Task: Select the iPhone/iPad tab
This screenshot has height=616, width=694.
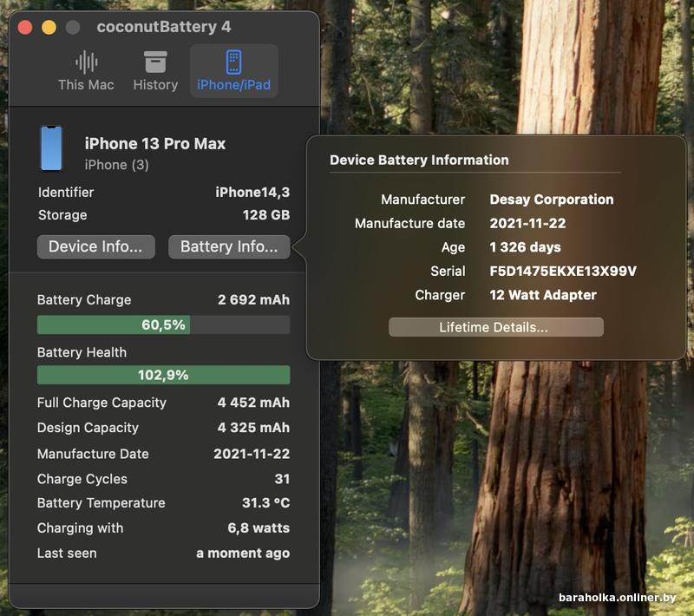Action: tap(233, 71)
